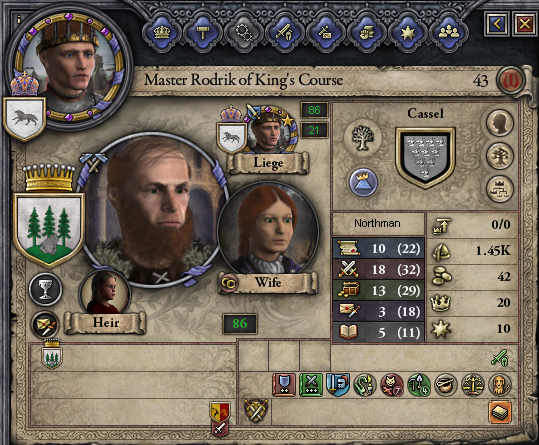
Task: Open the people group icon tab
Action: pos(448,33)
